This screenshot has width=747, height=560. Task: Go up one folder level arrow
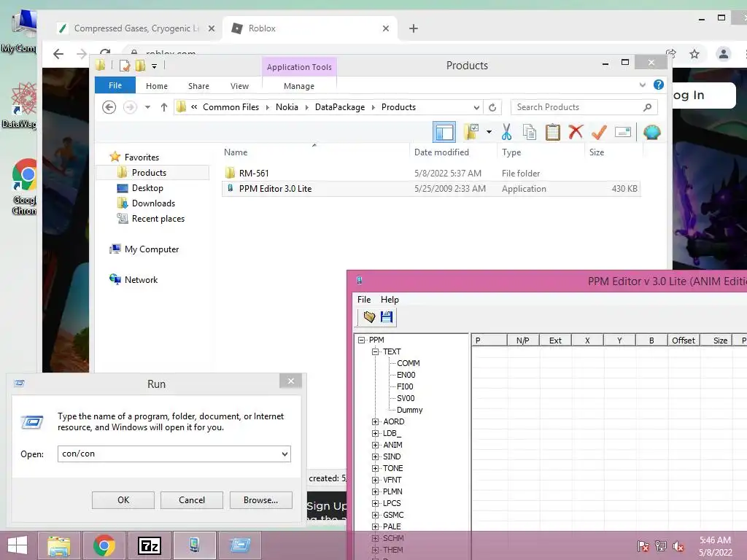click(164, 107)
